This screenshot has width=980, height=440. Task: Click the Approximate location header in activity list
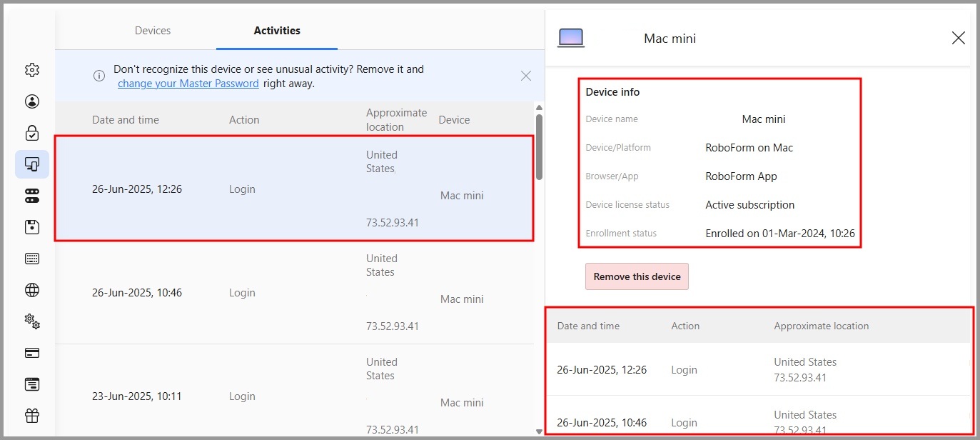tap(396, 120)
